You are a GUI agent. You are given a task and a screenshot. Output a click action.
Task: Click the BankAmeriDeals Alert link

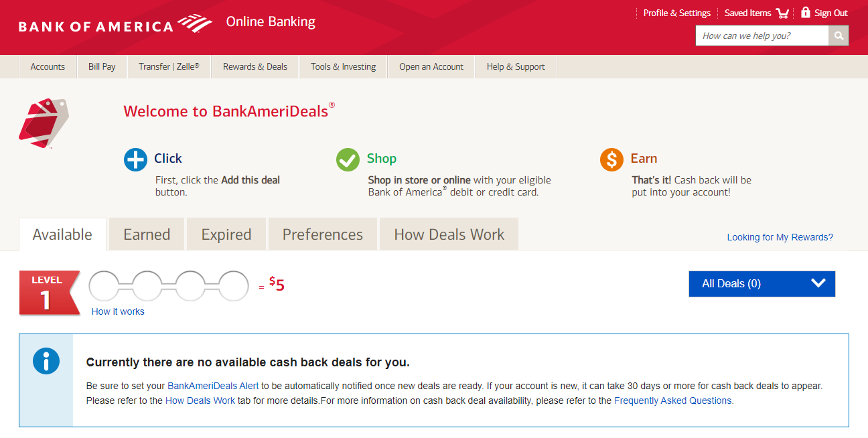pyautogui.click(x=213, y=386)
